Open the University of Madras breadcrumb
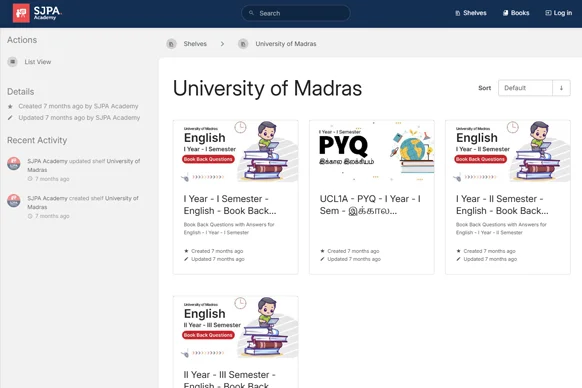Screen dimensions: 582x388 (285, 44)
